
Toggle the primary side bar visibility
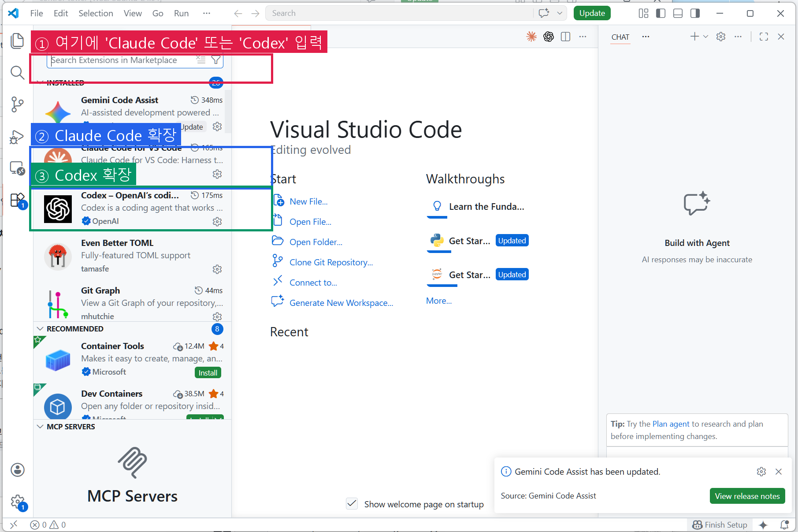661,13
